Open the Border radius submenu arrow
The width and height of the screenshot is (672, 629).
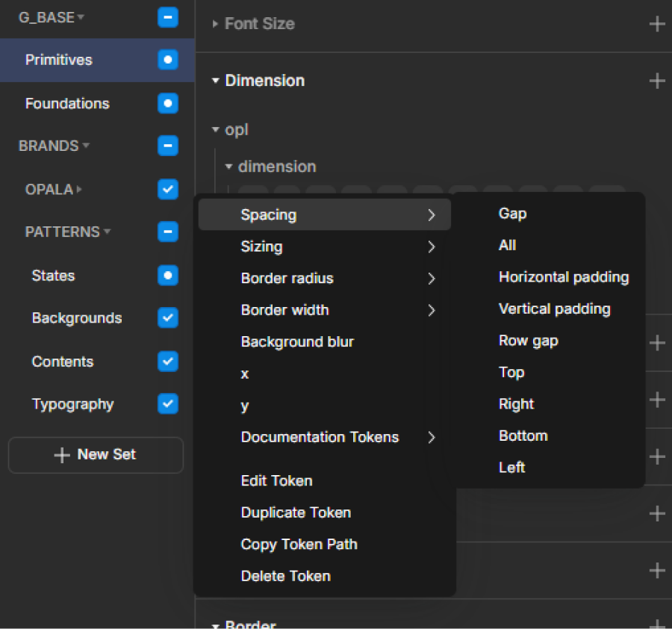[432, 279]
